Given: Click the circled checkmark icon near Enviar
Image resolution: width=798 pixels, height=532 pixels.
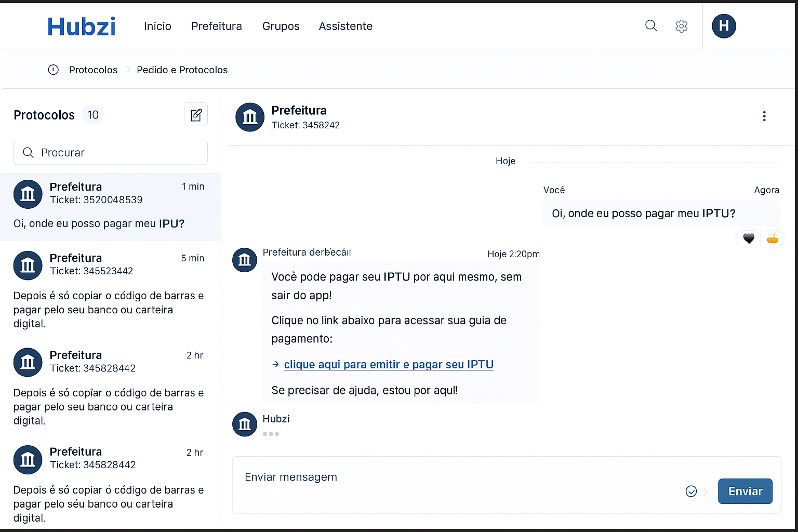Looking at the screenshot, I should point(691,491).
